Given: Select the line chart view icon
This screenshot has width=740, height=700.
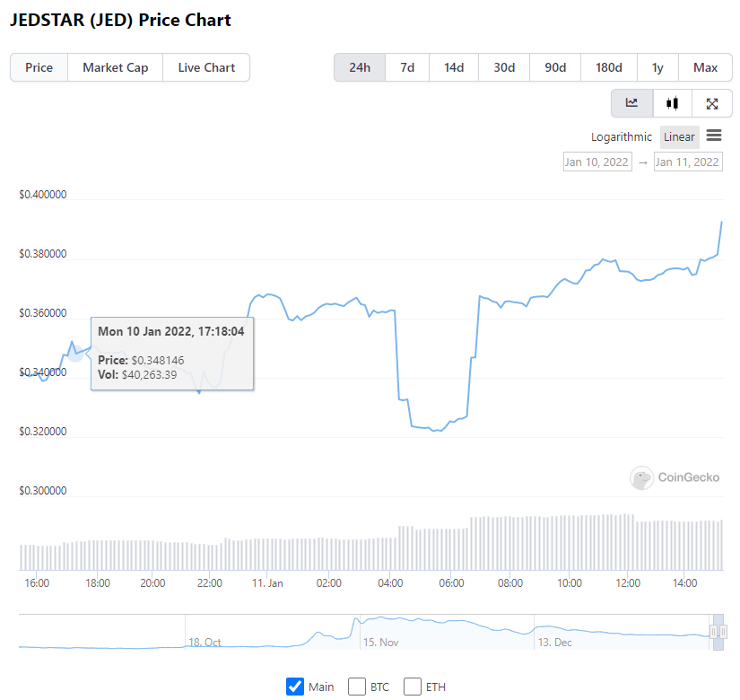Looking at the screenshot, I should (631, 103).
